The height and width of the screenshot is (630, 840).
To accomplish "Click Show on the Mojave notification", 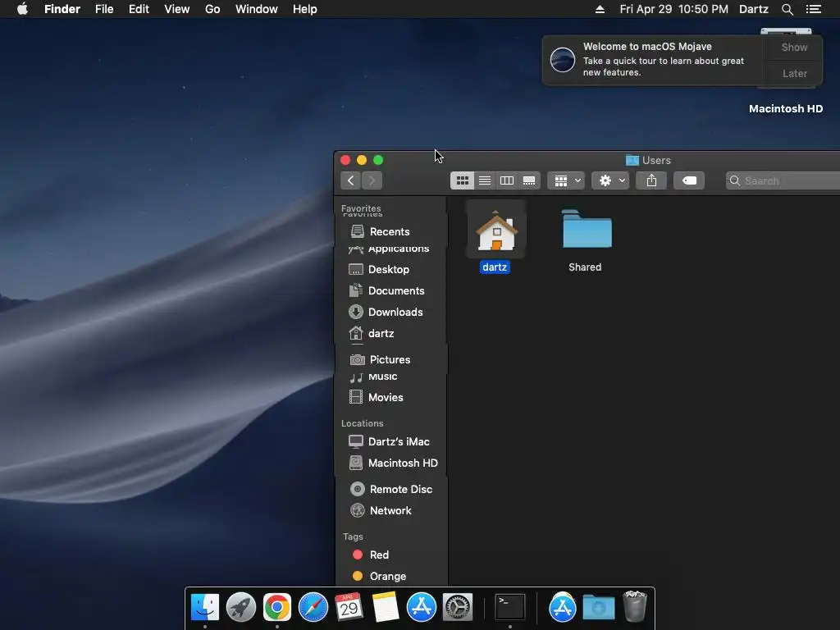I will (794, 47).
